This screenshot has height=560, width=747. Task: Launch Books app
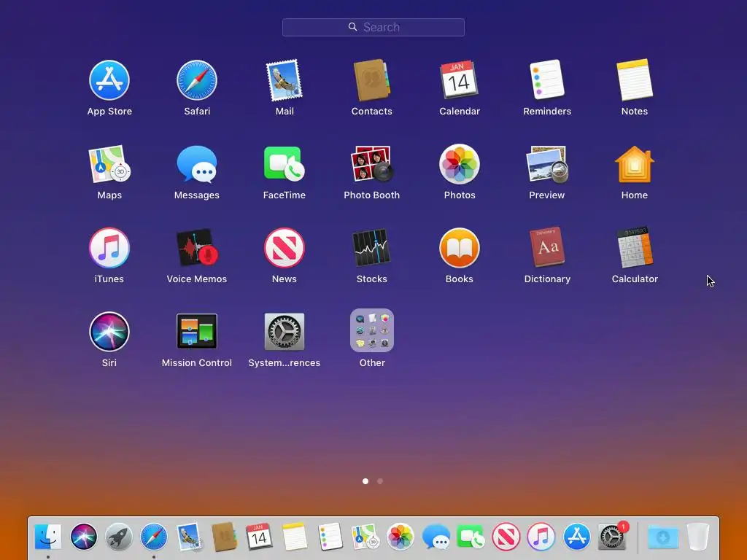click(460, 248)
